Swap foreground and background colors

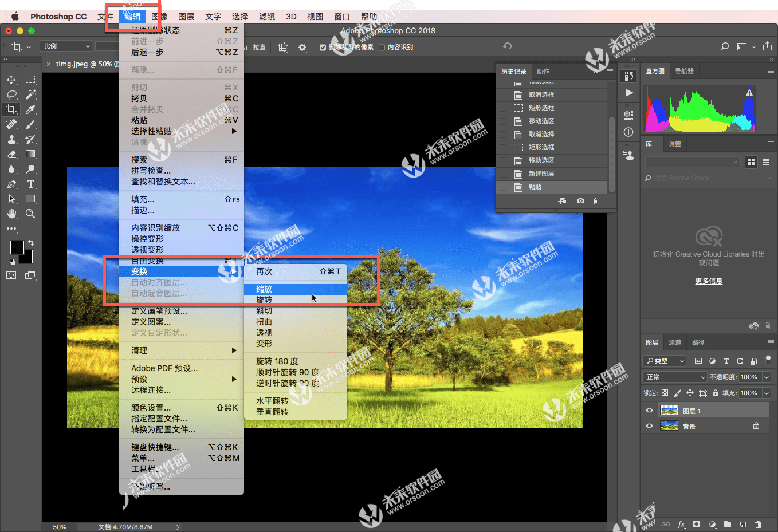click(31, 243)
